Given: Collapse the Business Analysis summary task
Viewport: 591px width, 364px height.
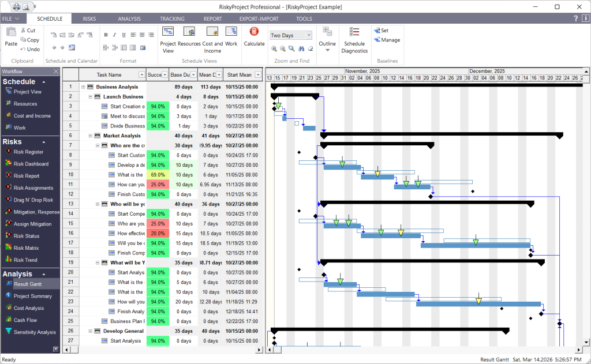Looking at the screenshot, I should pos(83,87).
